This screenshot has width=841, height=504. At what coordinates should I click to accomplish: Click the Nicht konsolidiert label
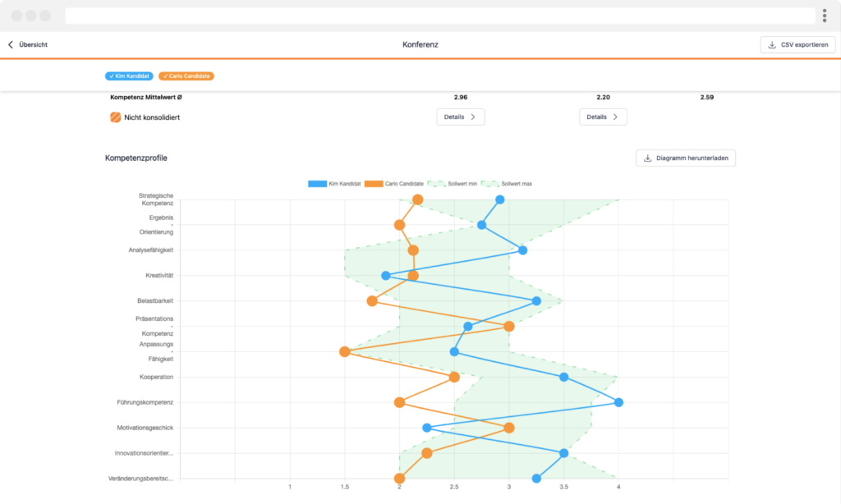coord(152,117)
